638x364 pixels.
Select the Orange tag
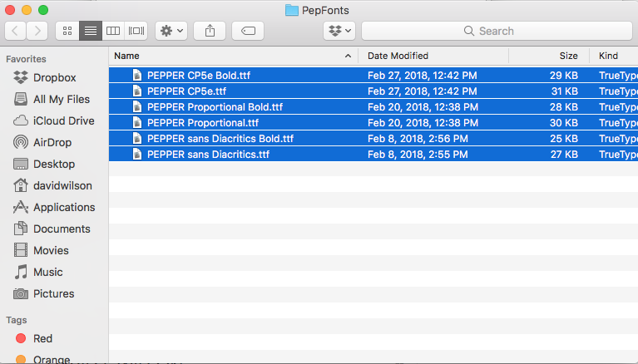pos(54,359)
